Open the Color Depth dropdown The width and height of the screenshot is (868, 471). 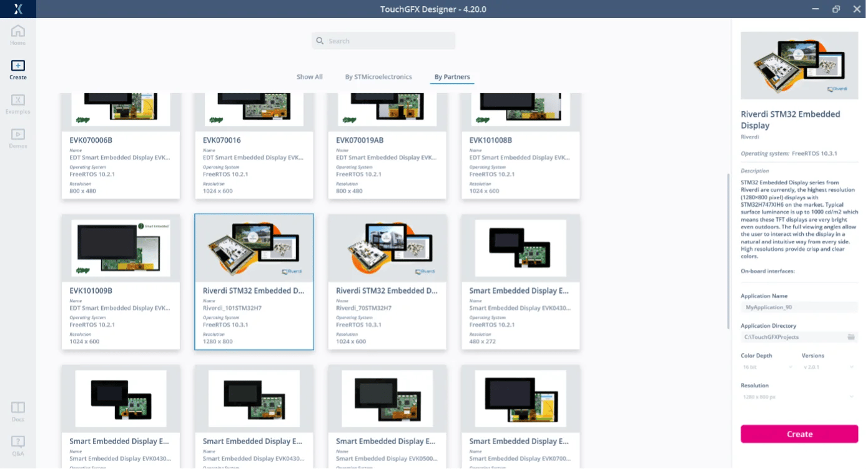click(767, 367)
